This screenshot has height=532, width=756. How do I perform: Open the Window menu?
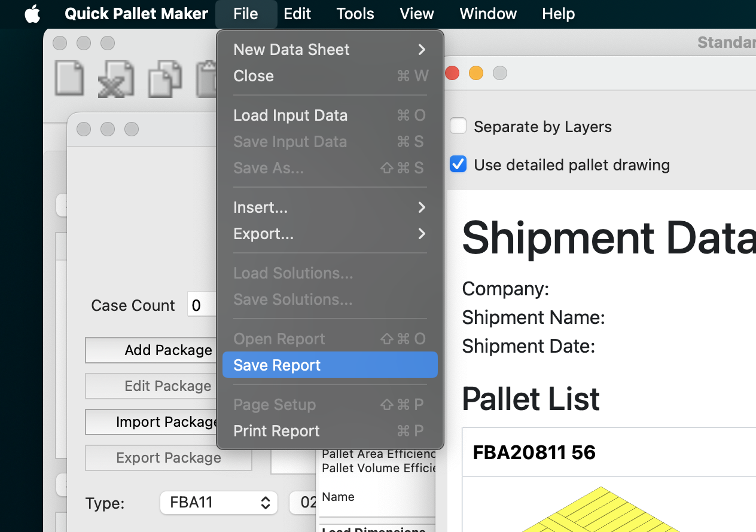tap(488, 14)
